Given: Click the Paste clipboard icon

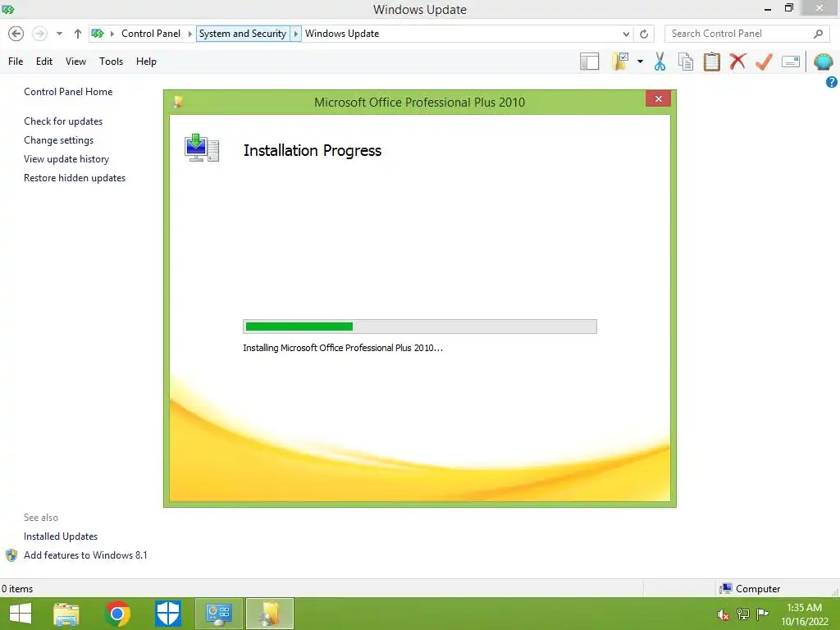Looking at the screenshot, I should tap(711, 62).
